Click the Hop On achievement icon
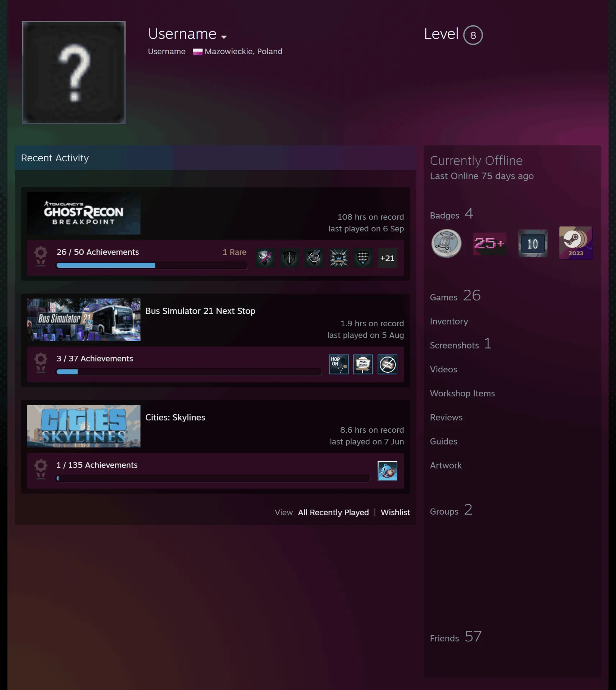 click(x=338, y=364)
